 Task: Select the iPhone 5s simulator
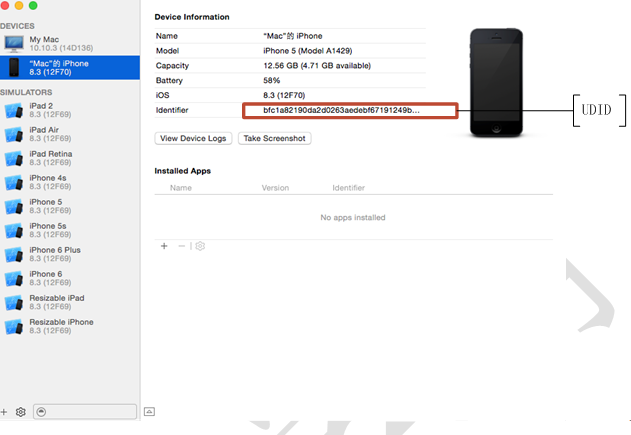(70, 231)
